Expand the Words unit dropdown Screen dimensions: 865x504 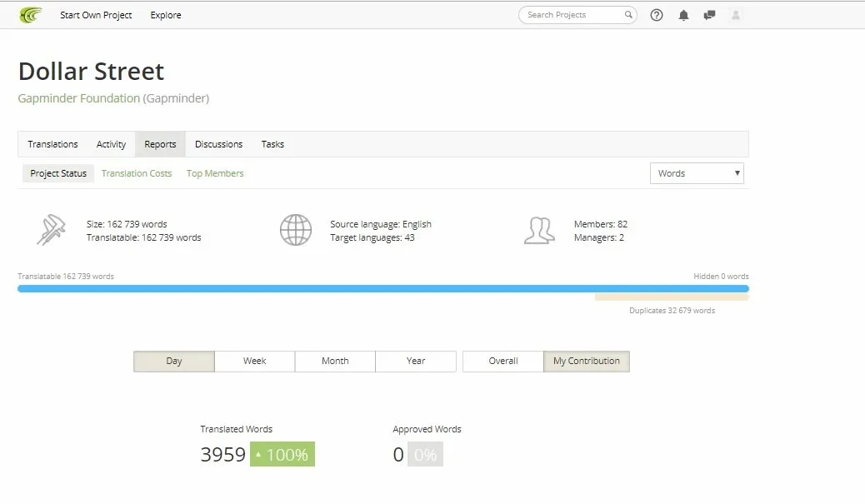point(697,173)
